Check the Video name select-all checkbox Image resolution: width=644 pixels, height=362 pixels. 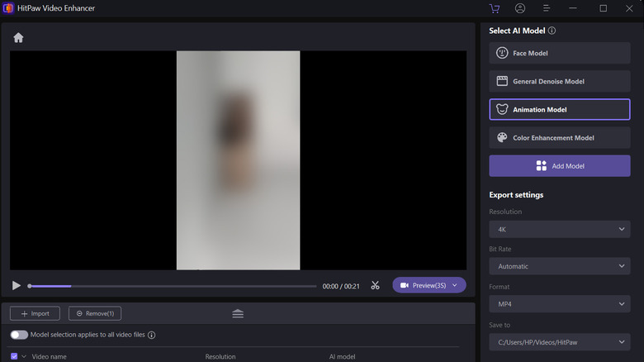click(x=14, y=357)
